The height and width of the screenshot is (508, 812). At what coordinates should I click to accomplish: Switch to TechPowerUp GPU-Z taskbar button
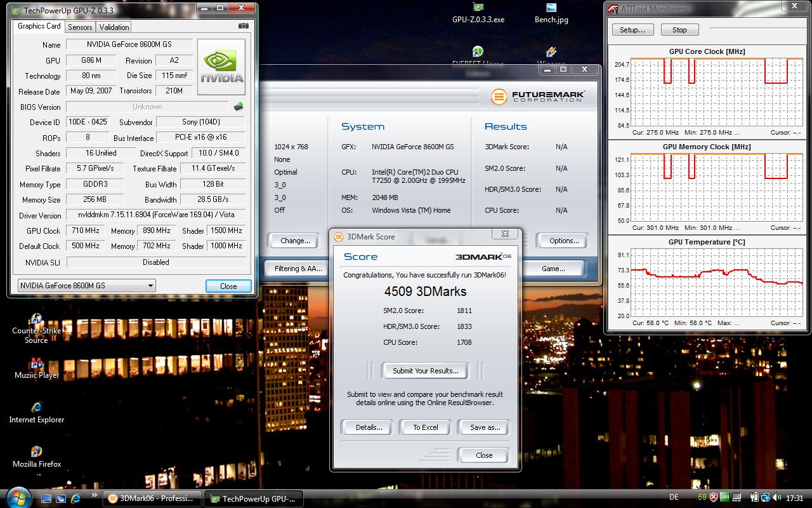(x=253, y=498)
